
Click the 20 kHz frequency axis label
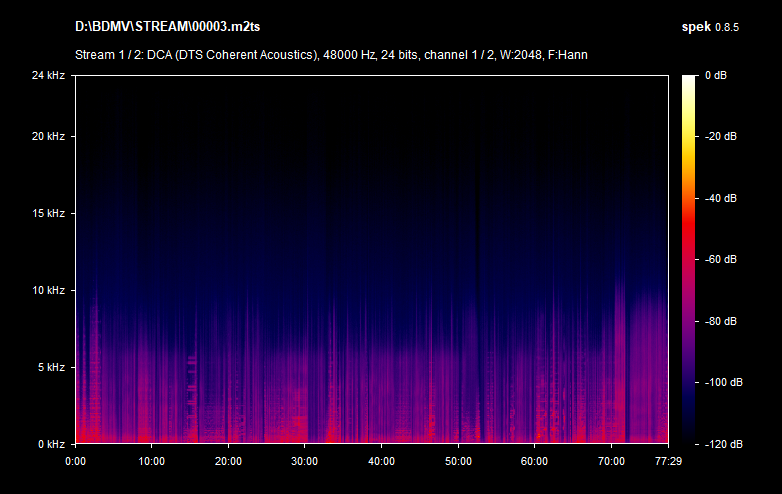pos(47,136)
